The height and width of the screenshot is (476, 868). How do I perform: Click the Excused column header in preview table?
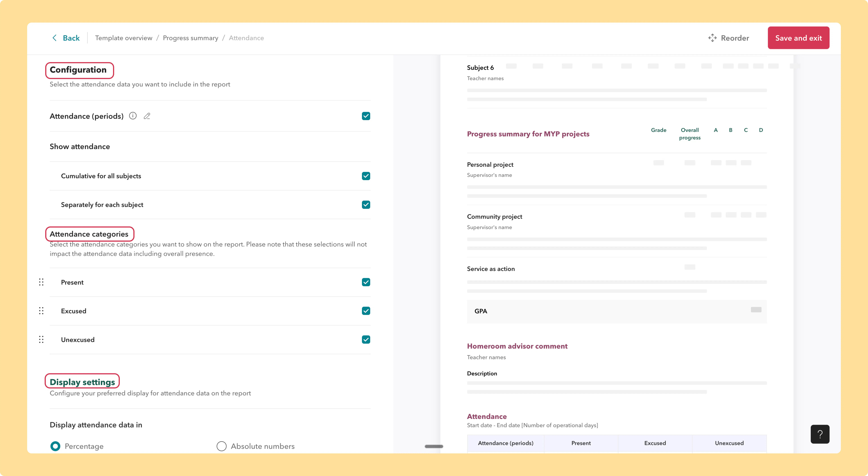pos(655,443)
